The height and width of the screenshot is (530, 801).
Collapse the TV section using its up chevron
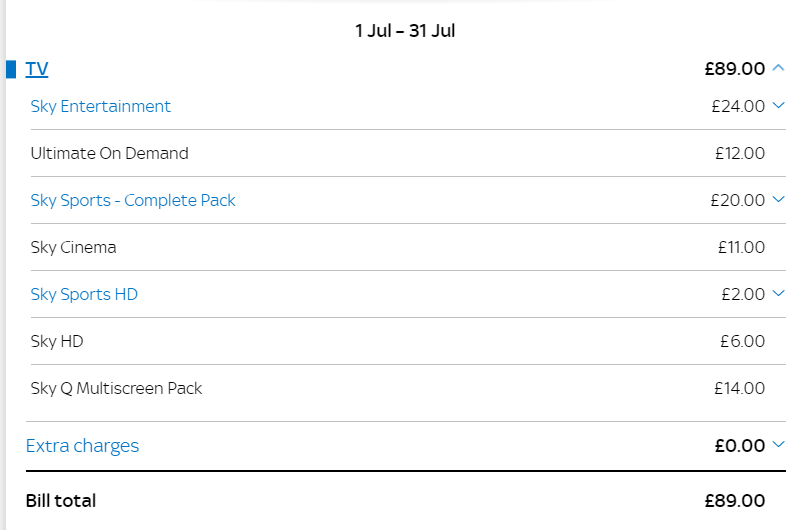click(779, 68)
